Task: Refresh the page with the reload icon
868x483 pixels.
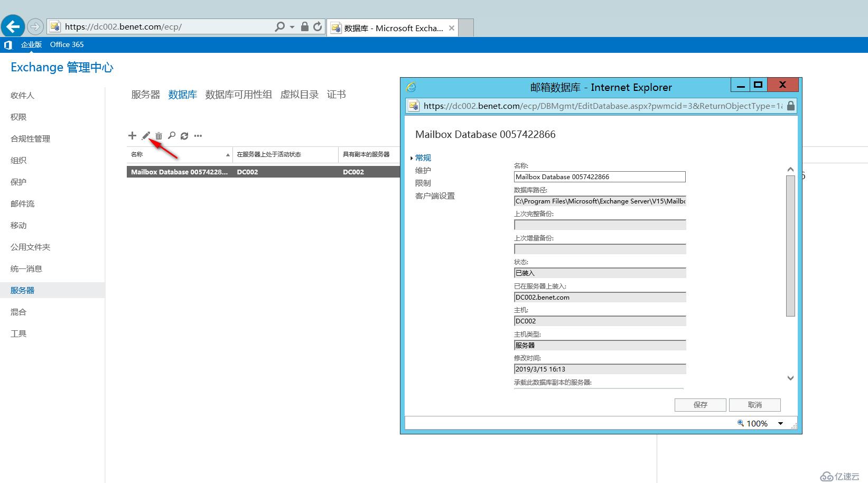Action: tap(318, 26)
